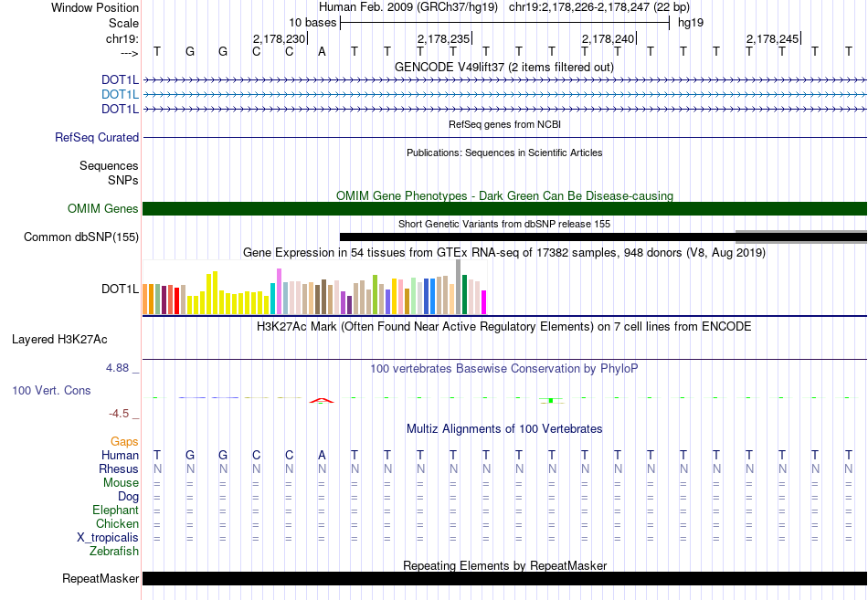
Task: Click the hg19 label beside the scale bar
Action: pos(691,23)
